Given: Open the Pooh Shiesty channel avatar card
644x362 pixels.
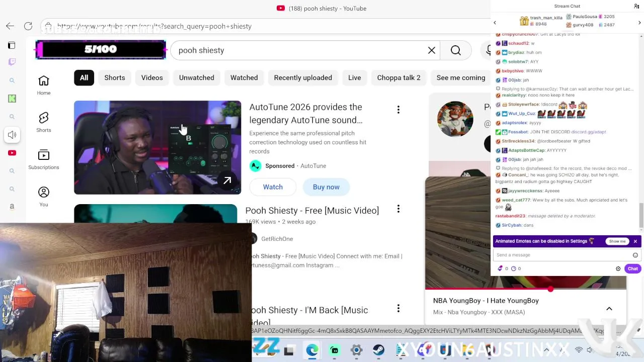Looking at the screenshot, I should 455,119.
